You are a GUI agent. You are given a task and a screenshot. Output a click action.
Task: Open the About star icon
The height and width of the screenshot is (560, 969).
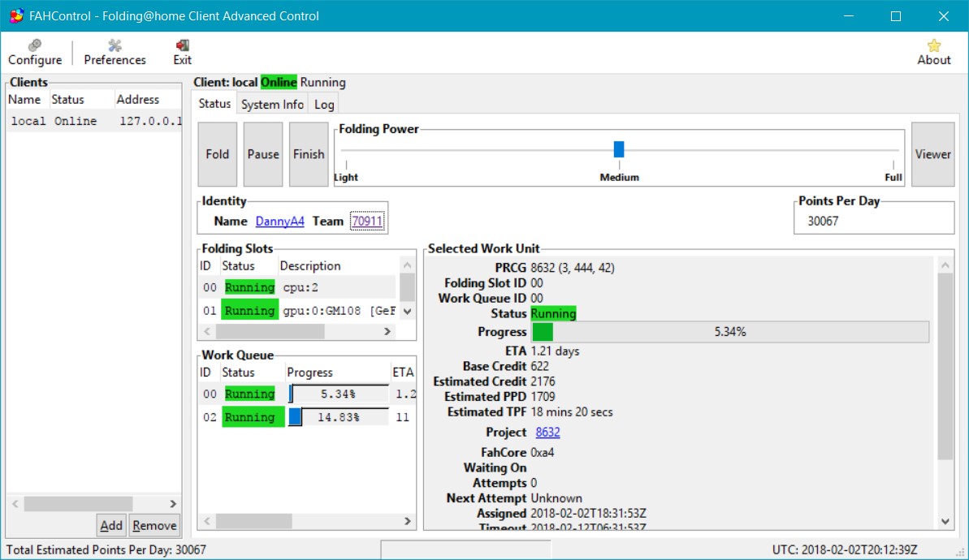[x=934, y=52]
